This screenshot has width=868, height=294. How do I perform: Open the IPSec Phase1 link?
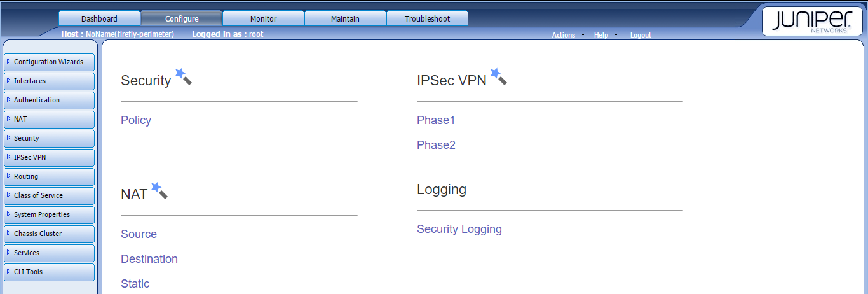pos(436,120)
